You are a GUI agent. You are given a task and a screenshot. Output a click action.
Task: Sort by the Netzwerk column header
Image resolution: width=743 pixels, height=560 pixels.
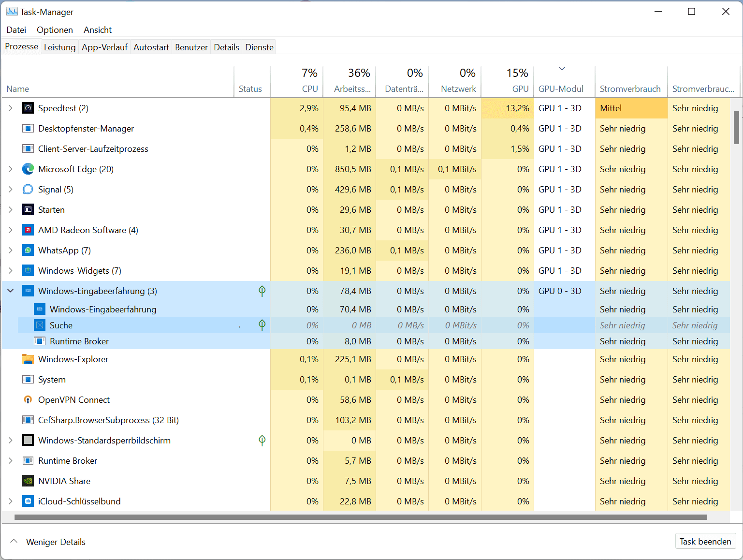(x=455, y=81)
